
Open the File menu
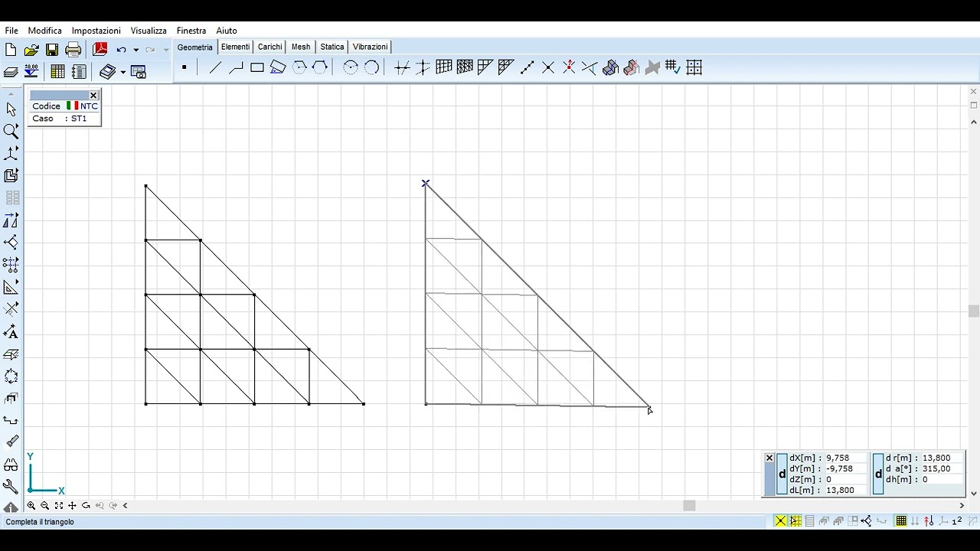[x=11, y=31]
